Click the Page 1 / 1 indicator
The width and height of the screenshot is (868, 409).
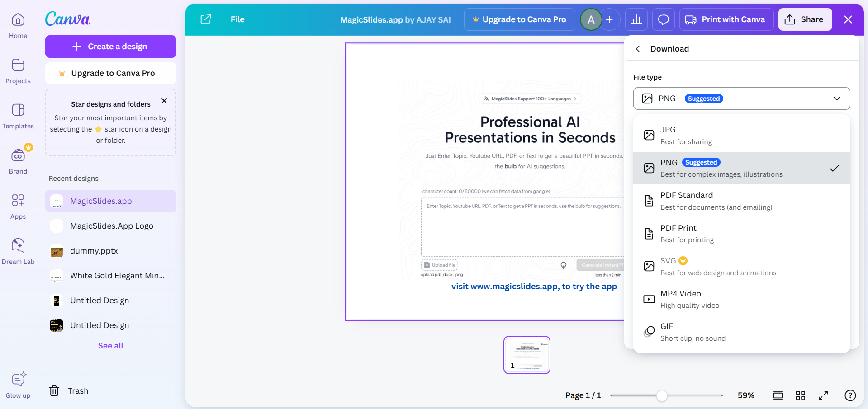[x=583, y=395]
